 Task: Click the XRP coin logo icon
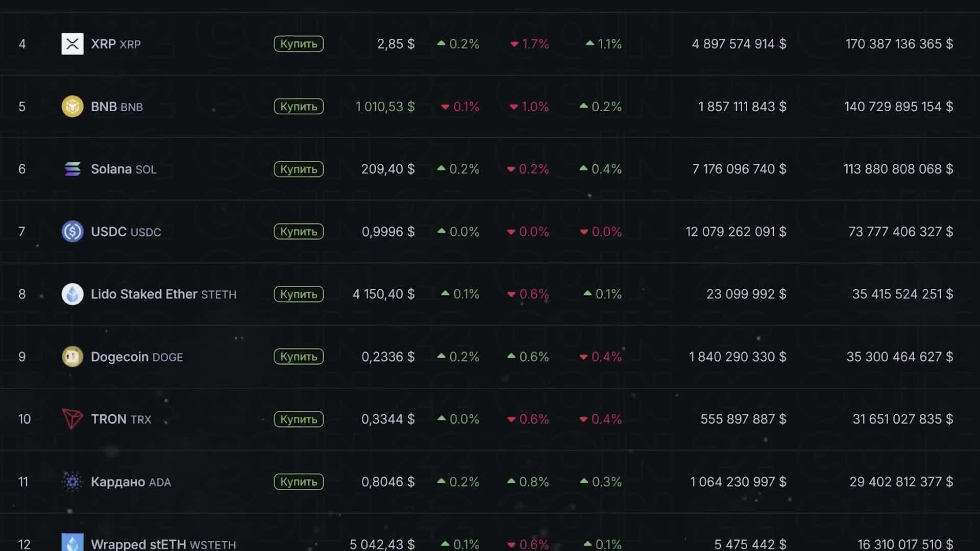click(x=72, y=44)
